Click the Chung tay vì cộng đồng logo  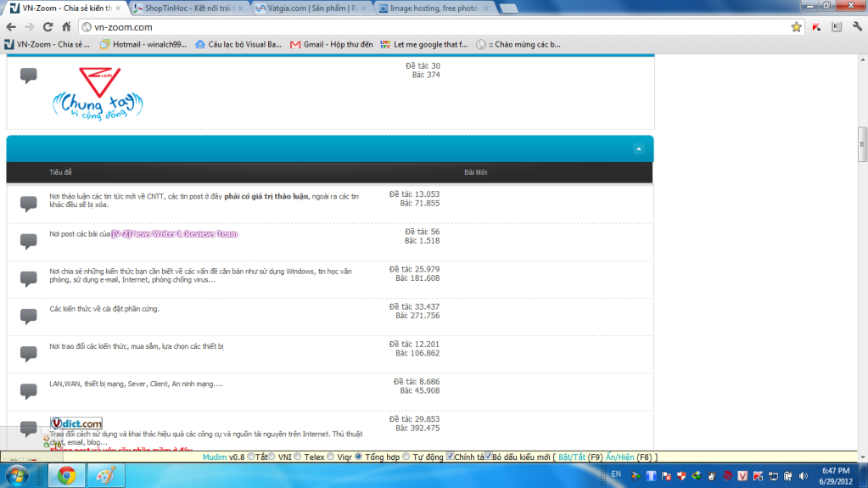click(x=98, y=93)
